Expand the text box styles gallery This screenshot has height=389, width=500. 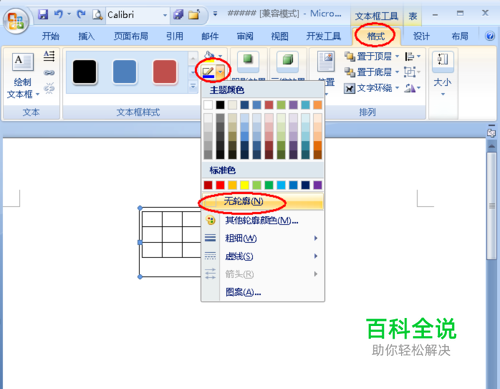[193, 87]
